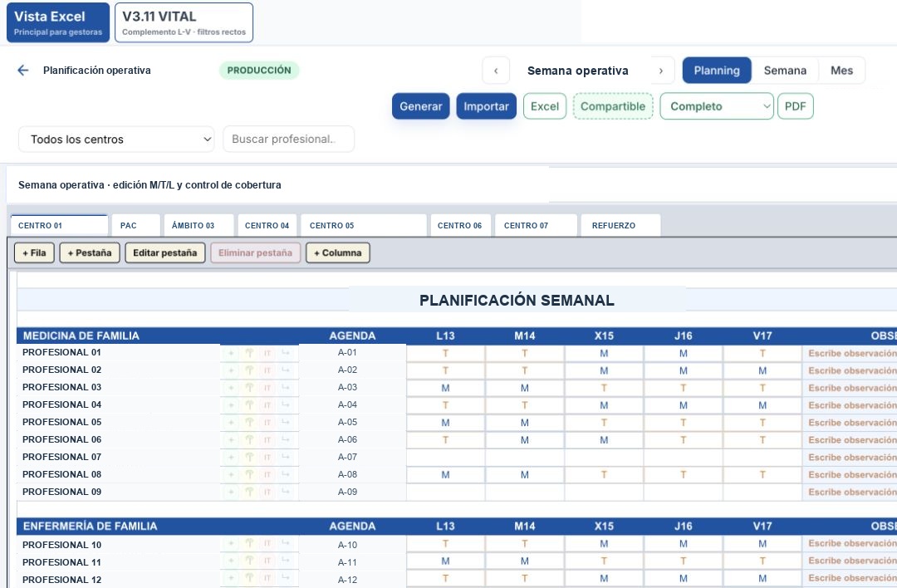Click the umbrella icon for PROFESIONAL 10

(x=249, y=543)
